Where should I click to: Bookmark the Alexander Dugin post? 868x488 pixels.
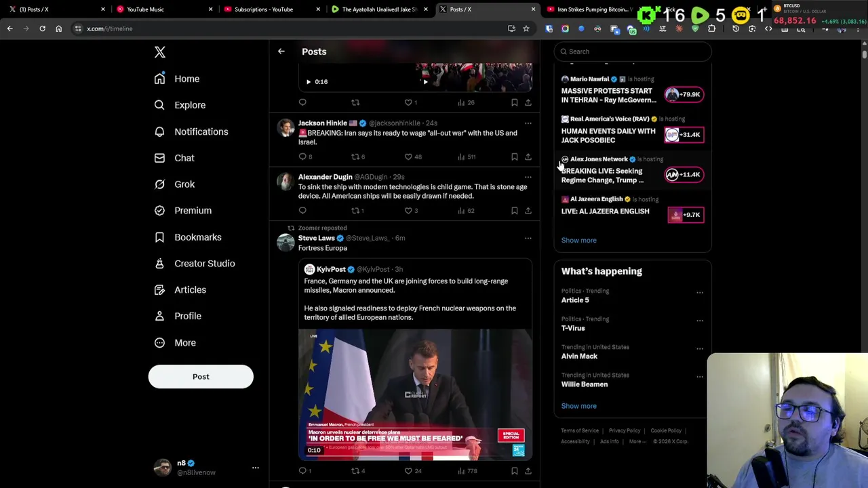point(515,211)
